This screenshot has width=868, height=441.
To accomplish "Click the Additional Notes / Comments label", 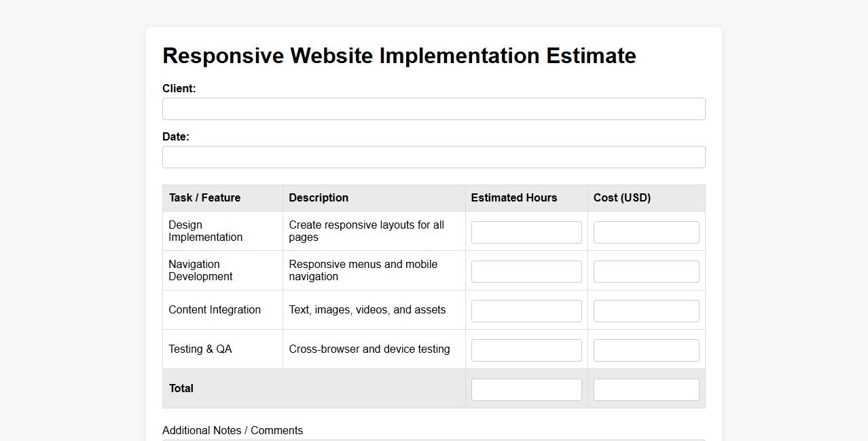I will 232,431.
